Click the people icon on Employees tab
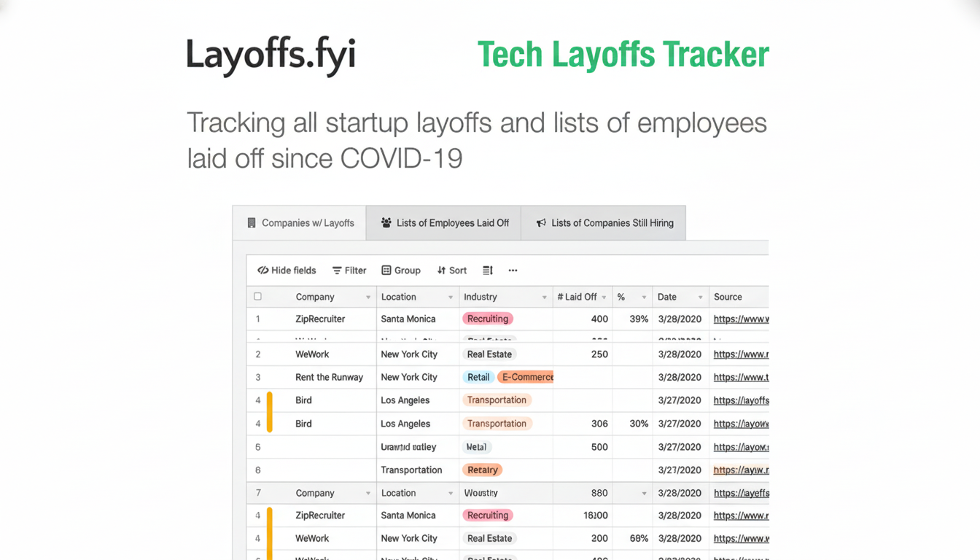This screenshot has height=560, width=980. click(386, 223)
